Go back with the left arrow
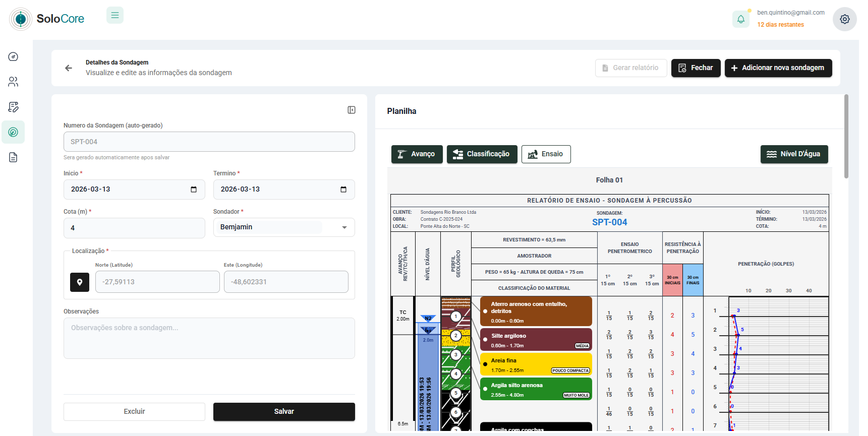 (x=69, y=68)
